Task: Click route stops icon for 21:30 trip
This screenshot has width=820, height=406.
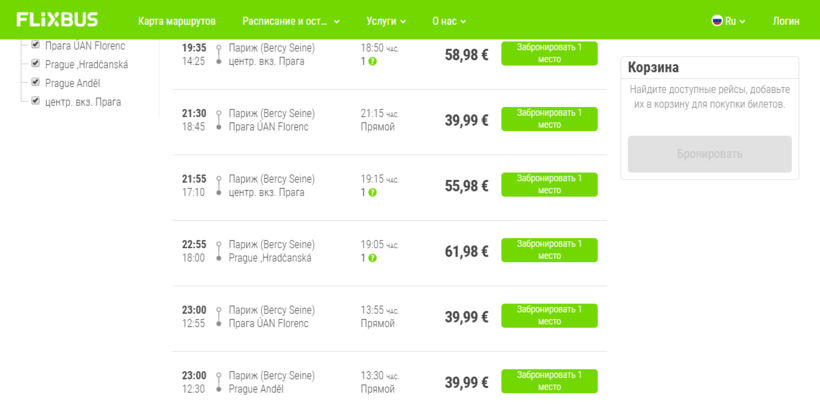Action: [x=219, y=120]
